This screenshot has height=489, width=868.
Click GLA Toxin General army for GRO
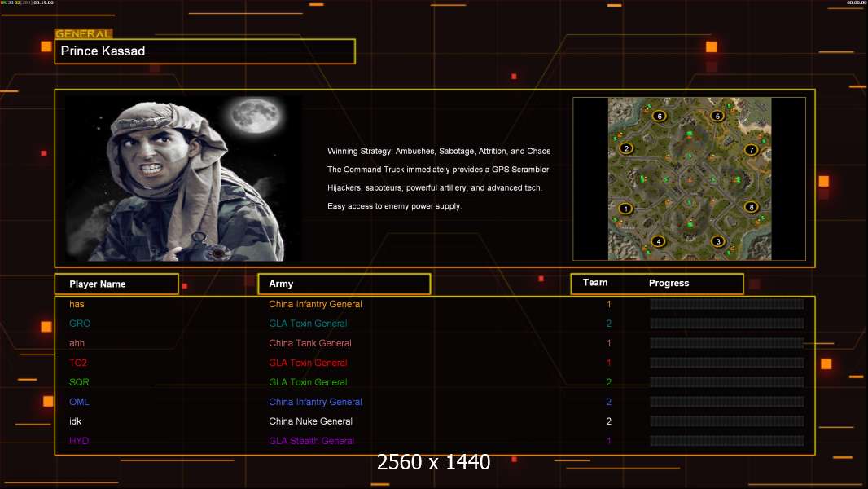[x=309, y=324]
